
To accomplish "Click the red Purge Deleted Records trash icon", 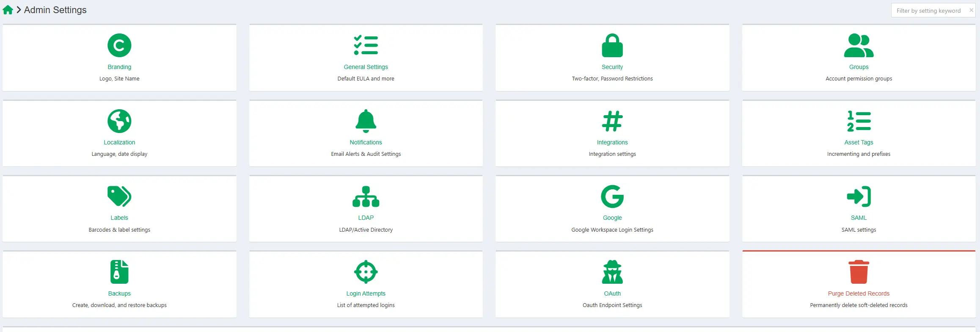I will click(859, 272).
